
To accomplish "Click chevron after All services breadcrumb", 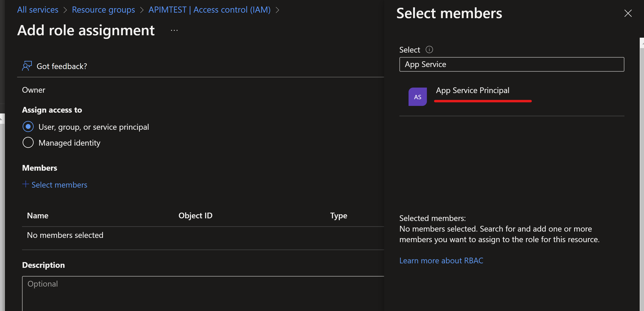I will point(65,10).
